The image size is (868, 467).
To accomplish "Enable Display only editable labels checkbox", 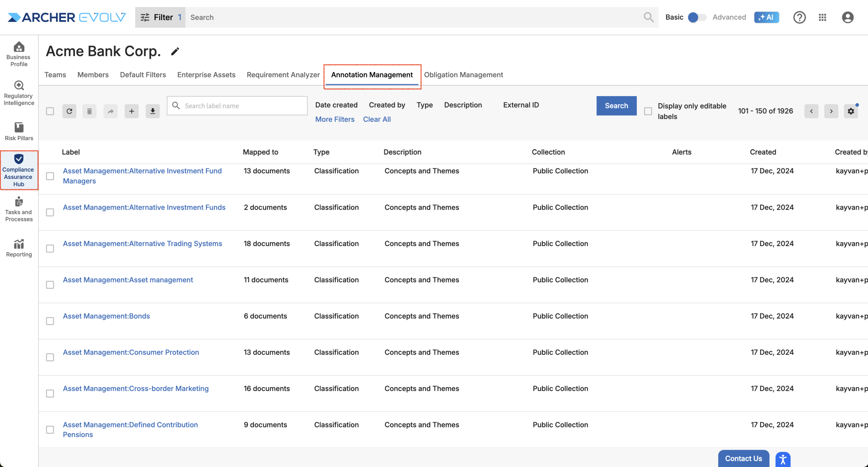I will pyautogui.click(x=648, y=111).
